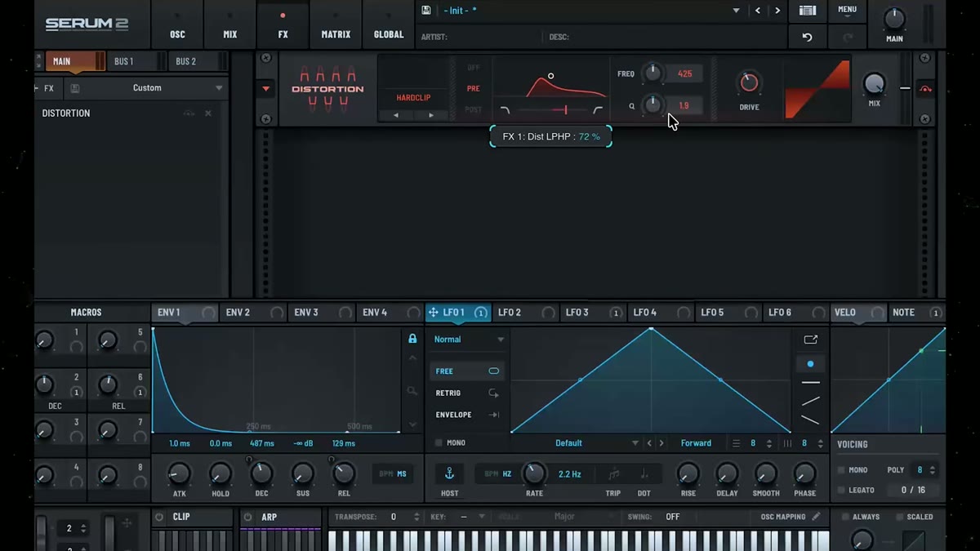Enable MONO in the Voicing section
980x551 pixels.
(x=841, y=470)
